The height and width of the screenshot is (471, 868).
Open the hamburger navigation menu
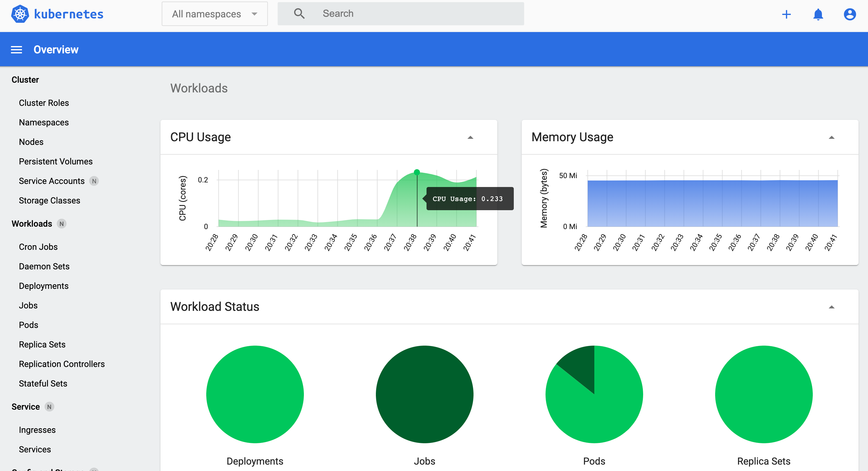(x=16, y=50)
